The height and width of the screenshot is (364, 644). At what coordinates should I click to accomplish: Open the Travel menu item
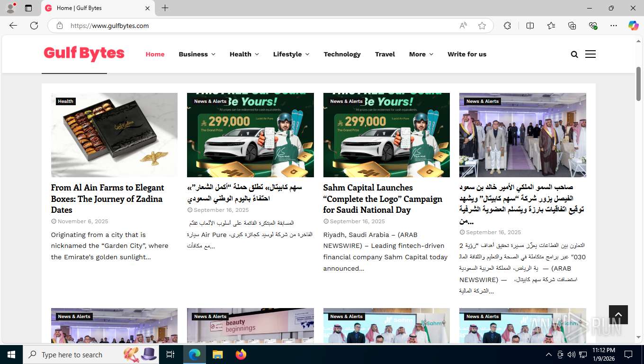pos(385,54)
